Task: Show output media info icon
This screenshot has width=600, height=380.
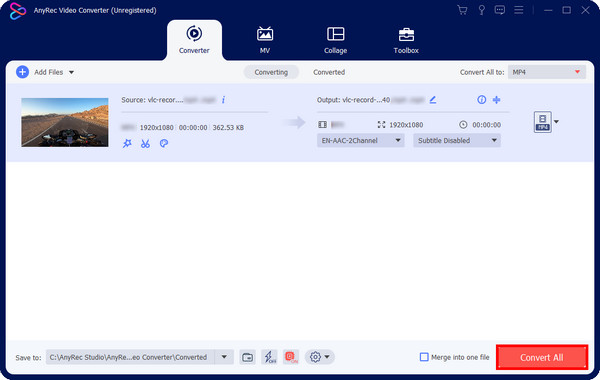Action: tap(481, 100)
